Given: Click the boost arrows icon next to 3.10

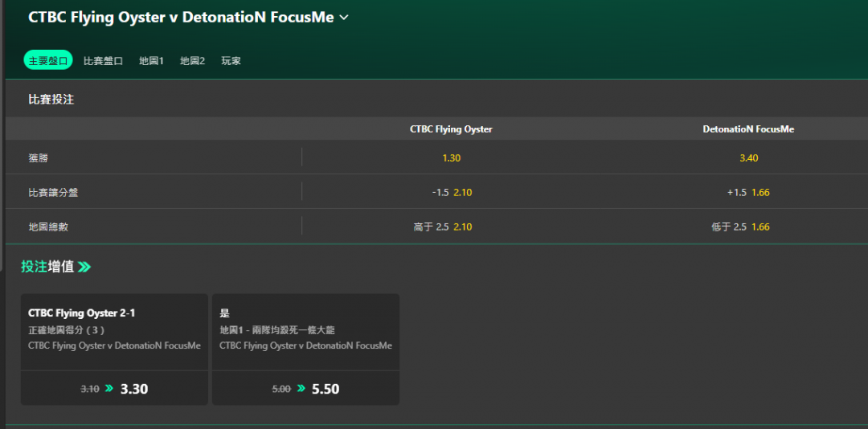Looking at the screenshot, I should pos(109,388).
